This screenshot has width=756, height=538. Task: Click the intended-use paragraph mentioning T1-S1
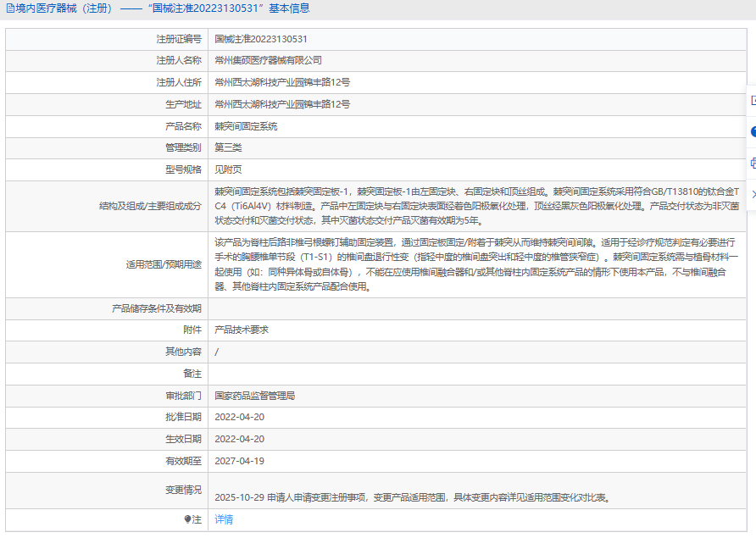(476, 264)
